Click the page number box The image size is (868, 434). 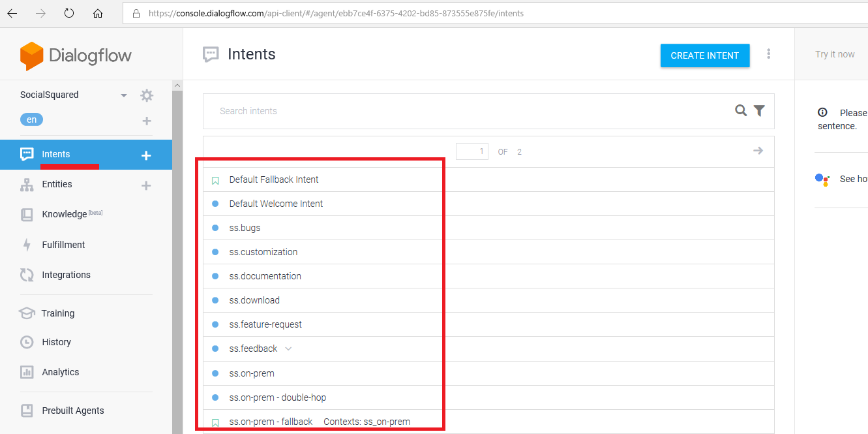[472, 151]
